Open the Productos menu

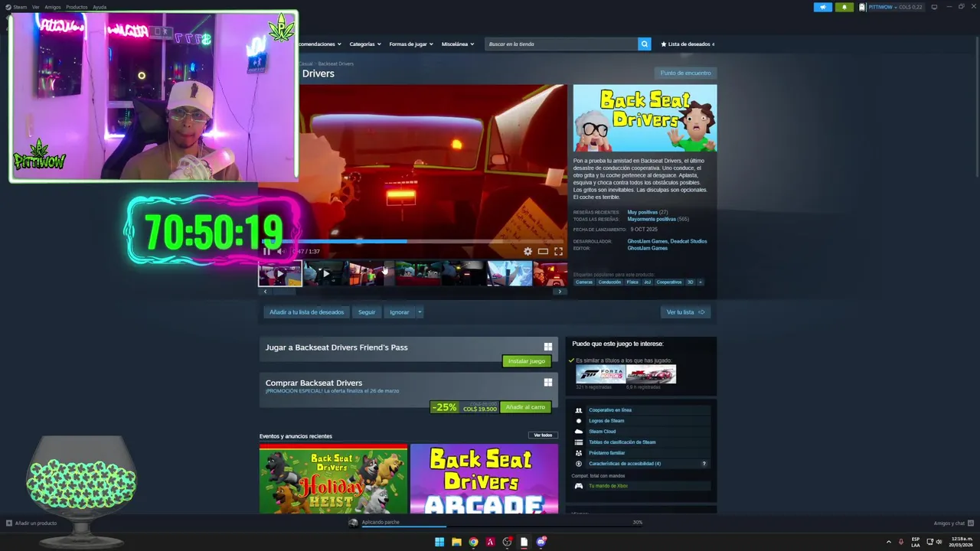coord(77,7)
